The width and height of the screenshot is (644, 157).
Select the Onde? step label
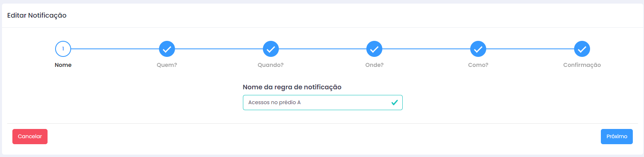pos(374,65)
